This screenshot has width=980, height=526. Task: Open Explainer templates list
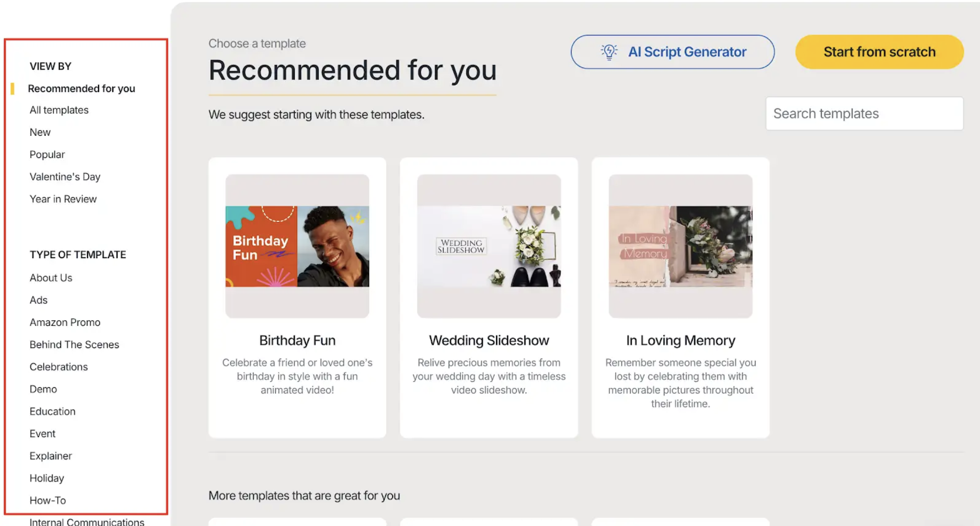pyautogui.click(x=51, y=456)
